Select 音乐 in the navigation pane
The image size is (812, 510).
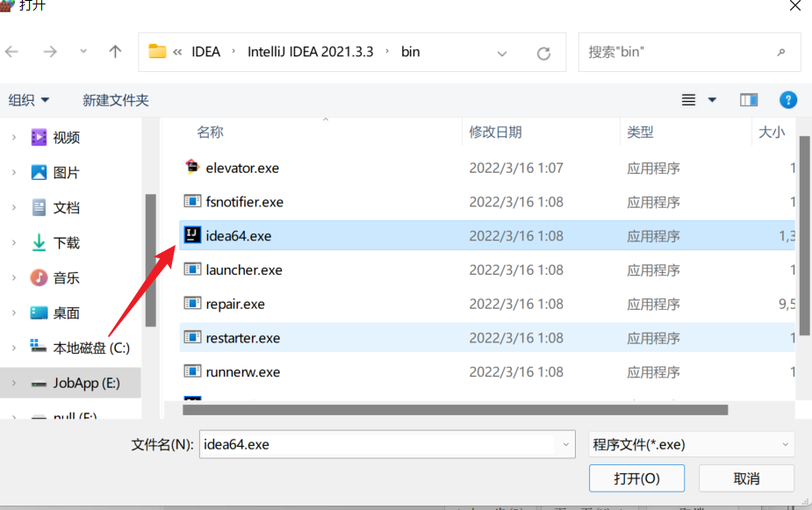[67, 278]
